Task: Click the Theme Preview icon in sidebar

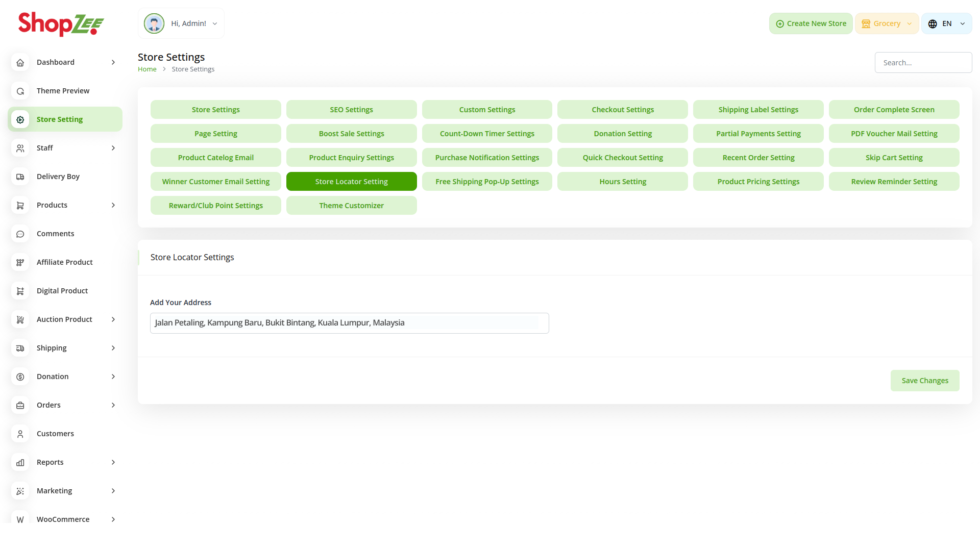Action: pos(20,91)
